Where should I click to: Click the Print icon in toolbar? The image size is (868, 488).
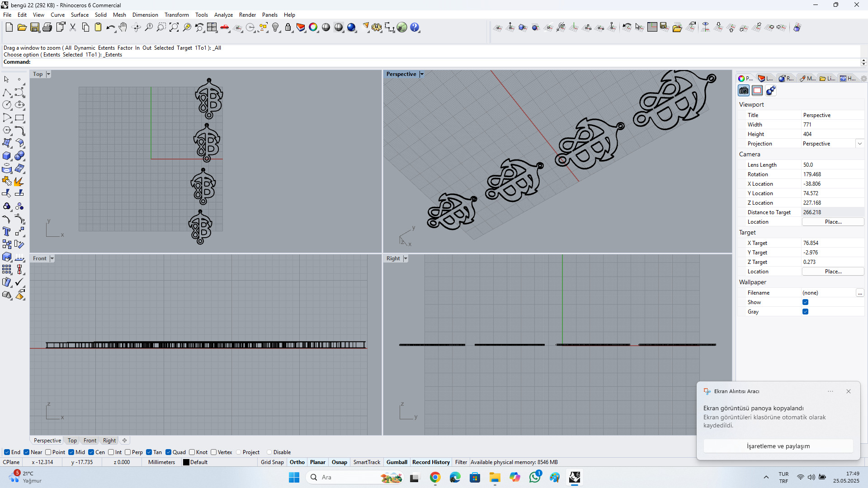pos(47,28)
